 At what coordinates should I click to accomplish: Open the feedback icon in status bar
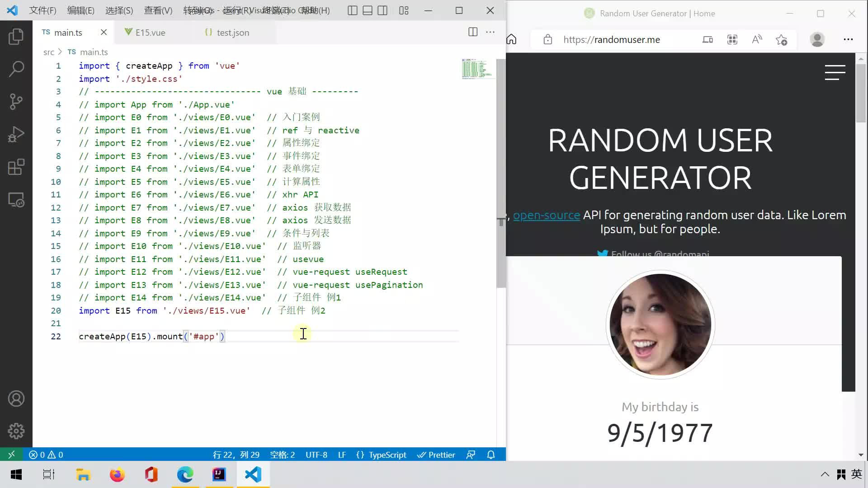(471, 455)
